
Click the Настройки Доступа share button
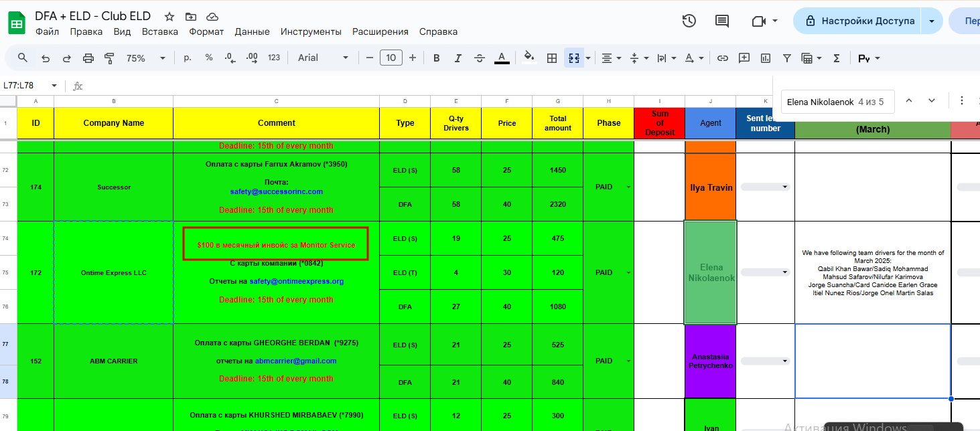point(857,21)
